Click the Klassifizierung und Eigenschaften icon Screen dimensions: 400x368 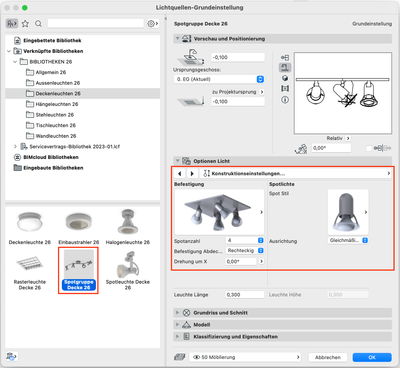[x=187, y=337]
